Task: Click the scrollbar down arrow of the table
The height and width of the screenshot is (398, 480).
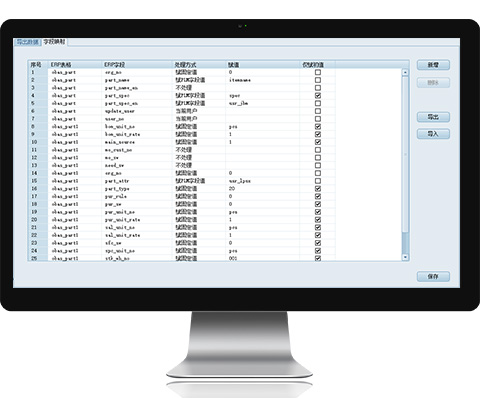Action: tap(405, 257)
